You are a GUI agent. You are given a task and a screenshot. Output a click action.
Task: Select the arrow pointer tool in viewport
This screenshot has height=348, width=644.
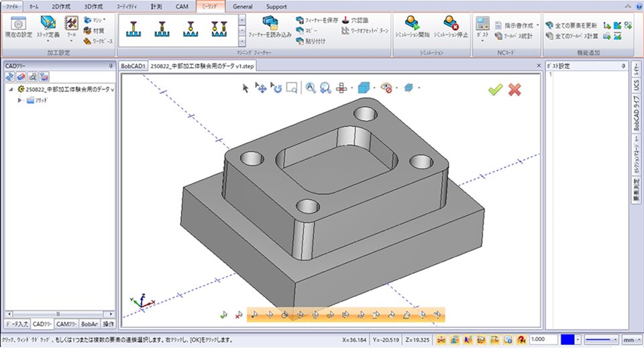(x=246, y=87)
